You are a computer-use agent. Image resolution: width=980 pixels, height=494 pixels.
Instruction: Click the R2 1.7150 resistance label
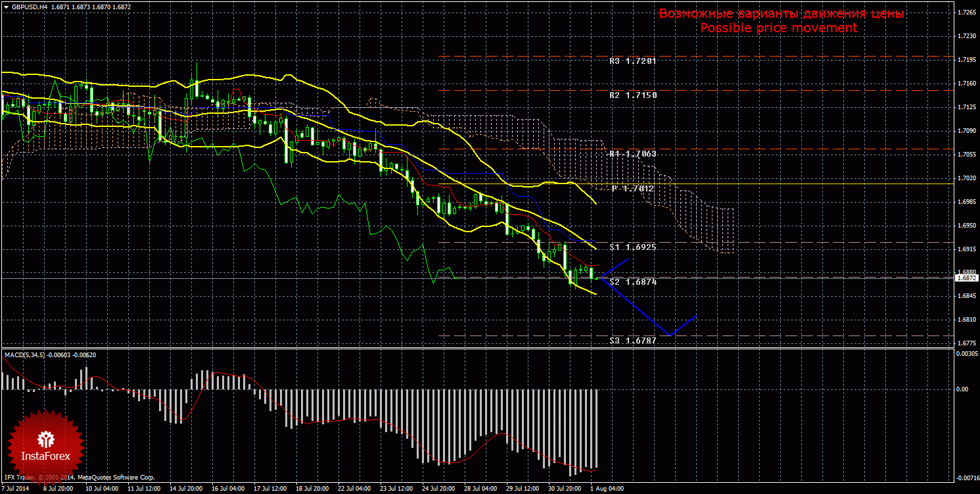pos(632,95)
